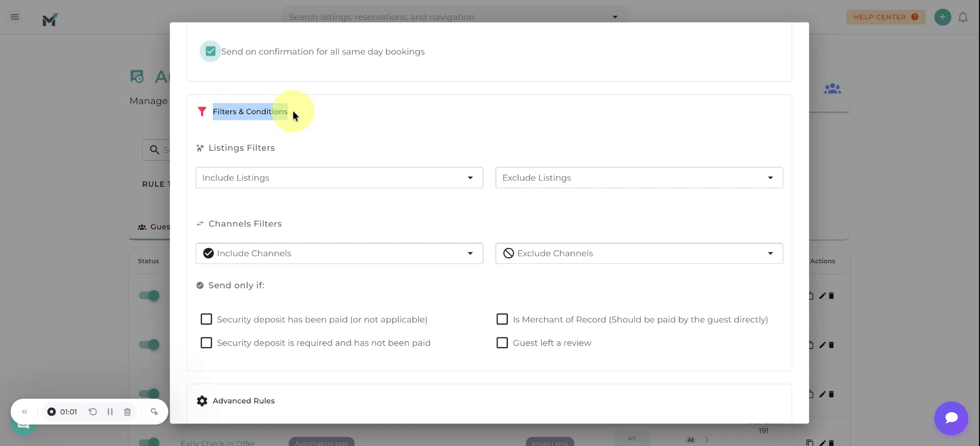Click the Actions column header
Screen dimensions: 980x446
click(822, 261)
